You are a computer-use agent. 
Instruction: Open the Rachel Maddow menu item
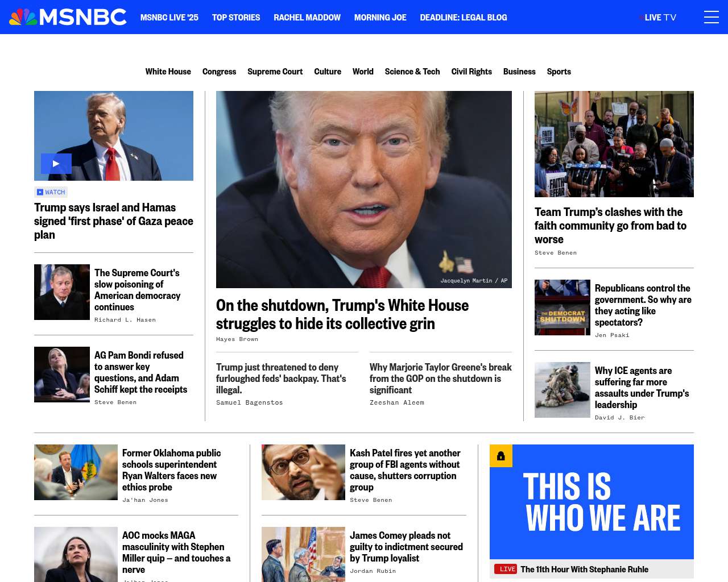point(307,18)
